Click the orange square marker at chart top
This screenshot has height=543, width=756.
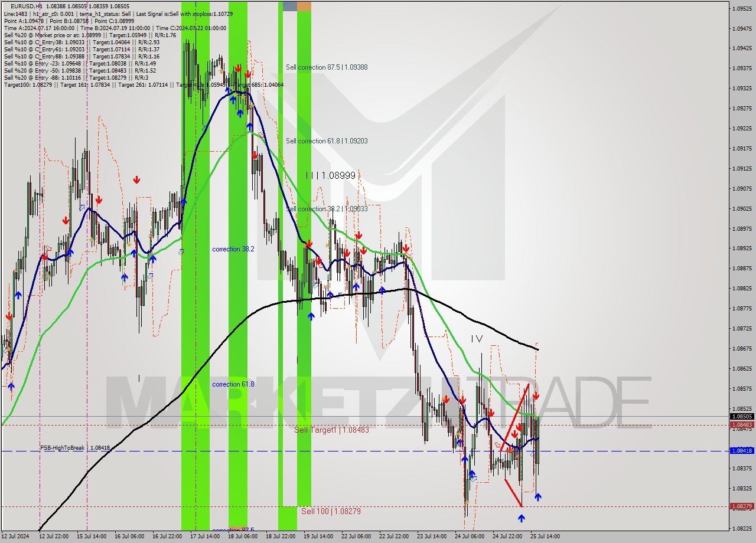(x=304, y=6)
